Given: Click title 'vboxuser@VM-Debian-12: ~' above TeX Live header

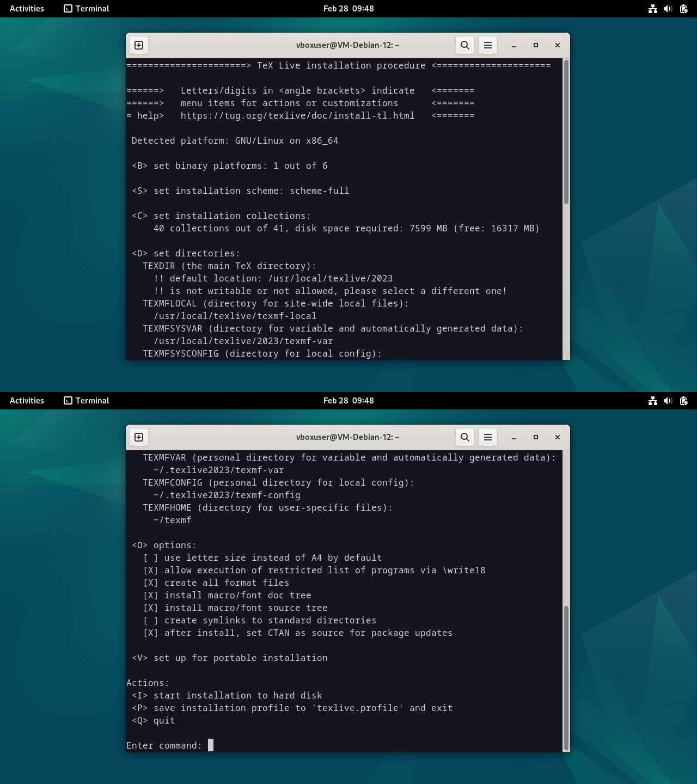Looking at the screenshot, I should click(x=348, y=45).
